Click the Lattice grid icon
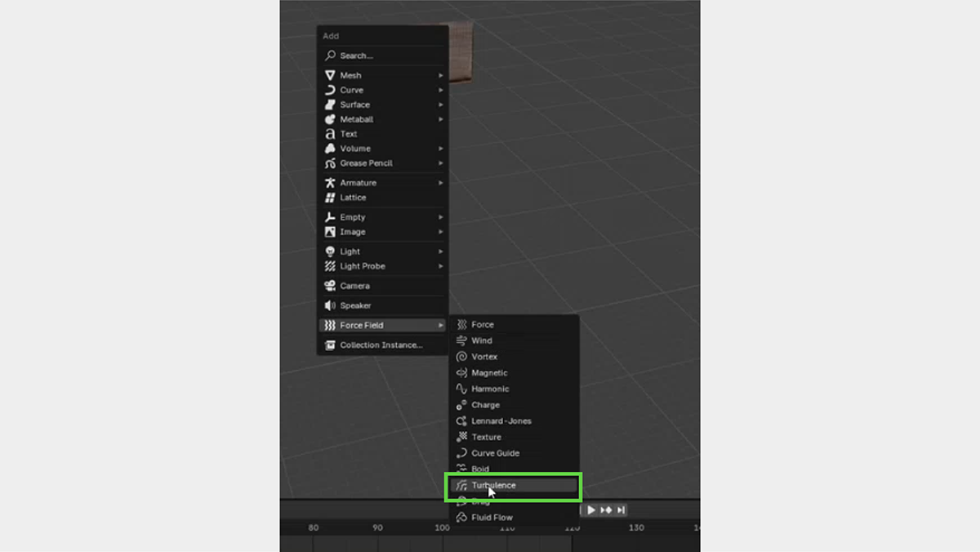 click(330, 198)
